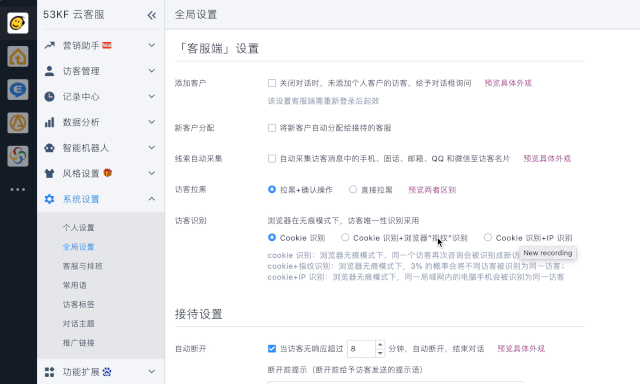
Task: Click the 53KF smiley logo icon
Action: tap(18, 23)
